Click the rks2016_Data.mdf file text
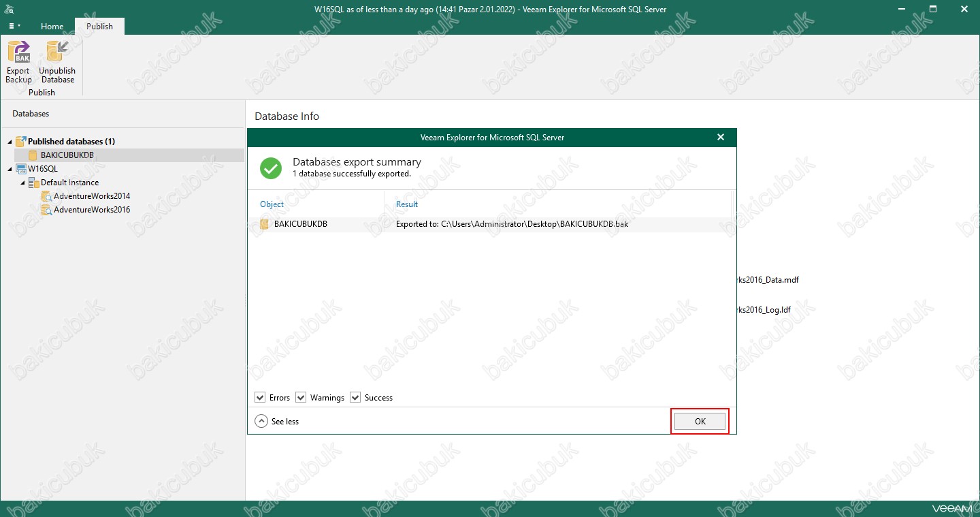This screenshot has width=980, height=517. tap(768, 280)
